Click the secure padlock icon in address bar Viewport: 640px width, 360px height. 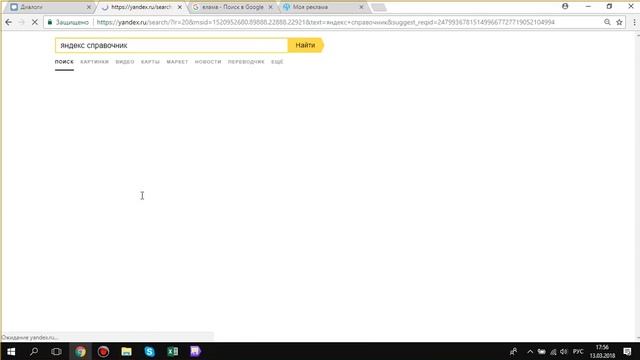click(50, 22)
